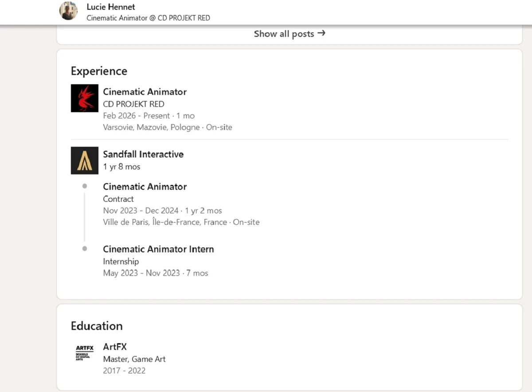The image size is (532, 392).
Task: Click the Varsovie, Mazovie, Pologne location text
Action: (152, 127)
